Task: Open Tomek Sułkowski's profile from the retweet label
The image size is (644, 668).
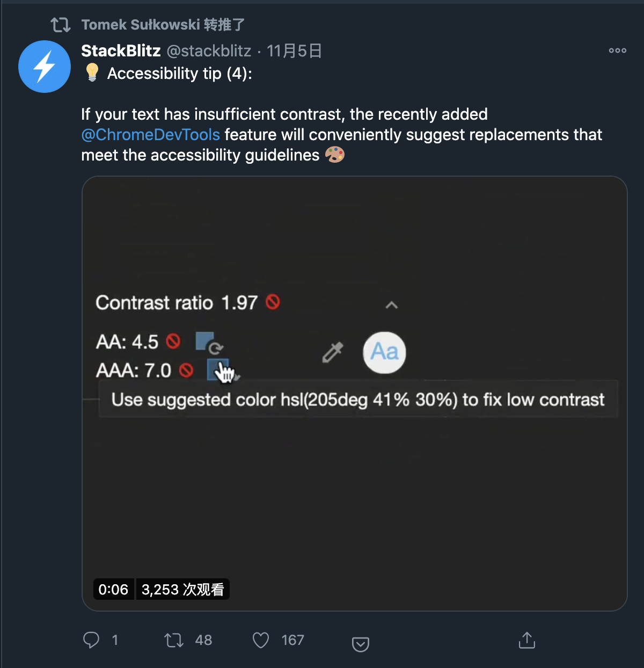Action: [x=141, y=25]
